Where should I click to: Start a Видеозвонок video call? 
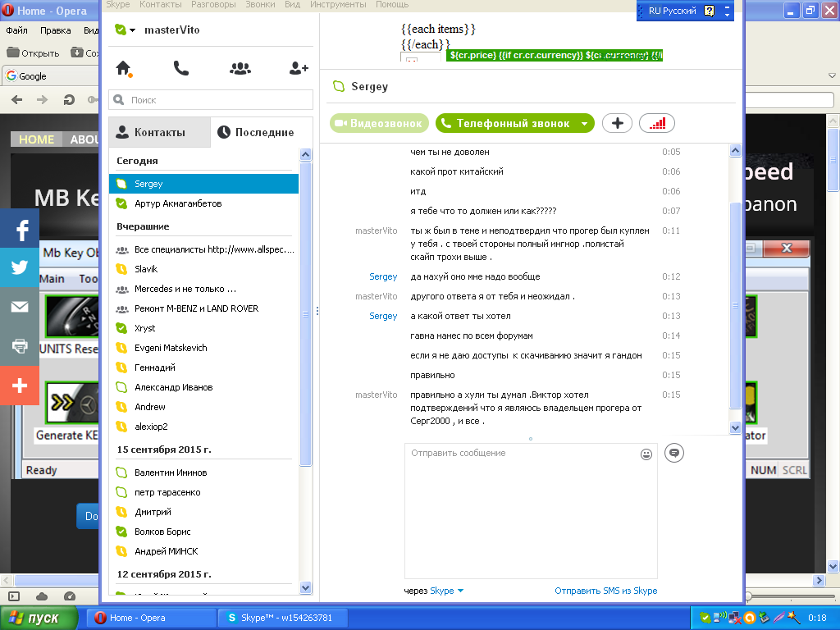[379, 123]
